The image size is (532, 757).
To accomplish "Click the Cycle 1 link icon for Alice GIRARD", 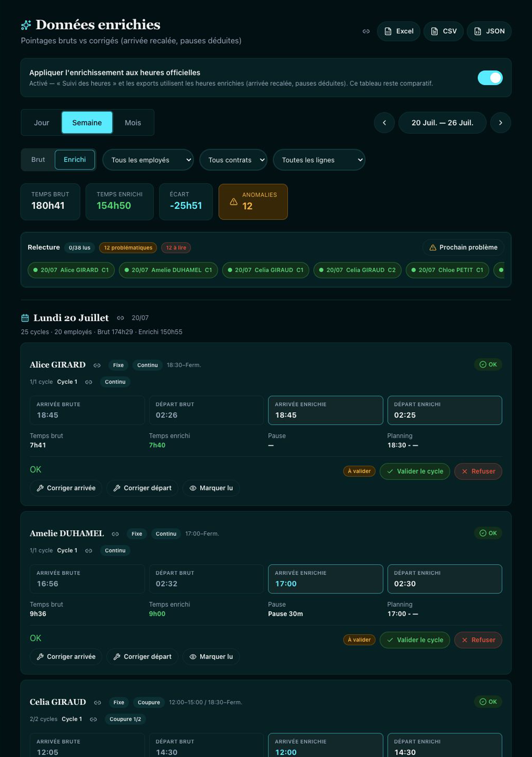I will tap(89, 382).
